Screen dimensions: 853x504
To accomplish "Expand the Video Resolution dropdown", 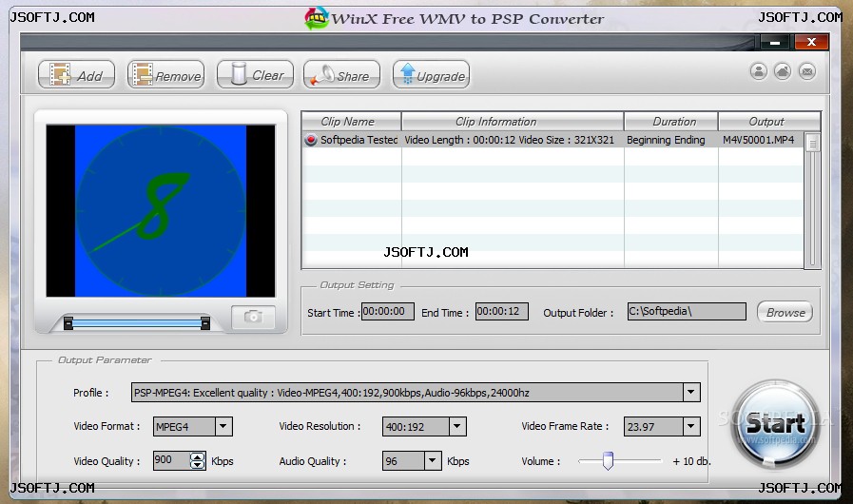I will (457, 426).
